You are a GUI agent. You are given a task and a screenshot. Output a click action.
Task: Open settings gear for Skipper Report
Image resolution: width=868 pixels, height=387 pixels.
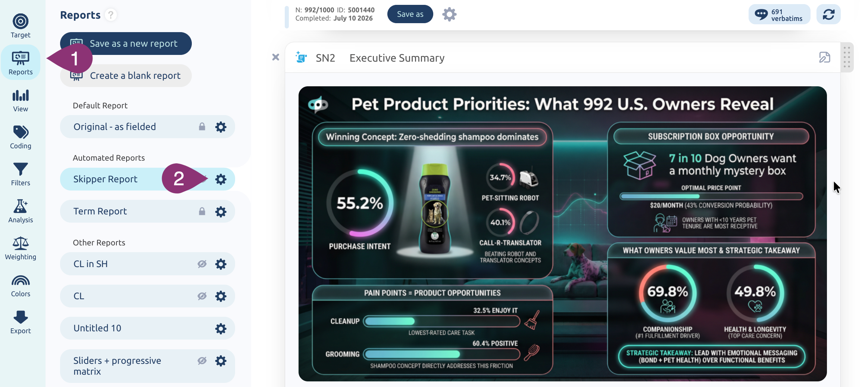[x=221, y=179]
